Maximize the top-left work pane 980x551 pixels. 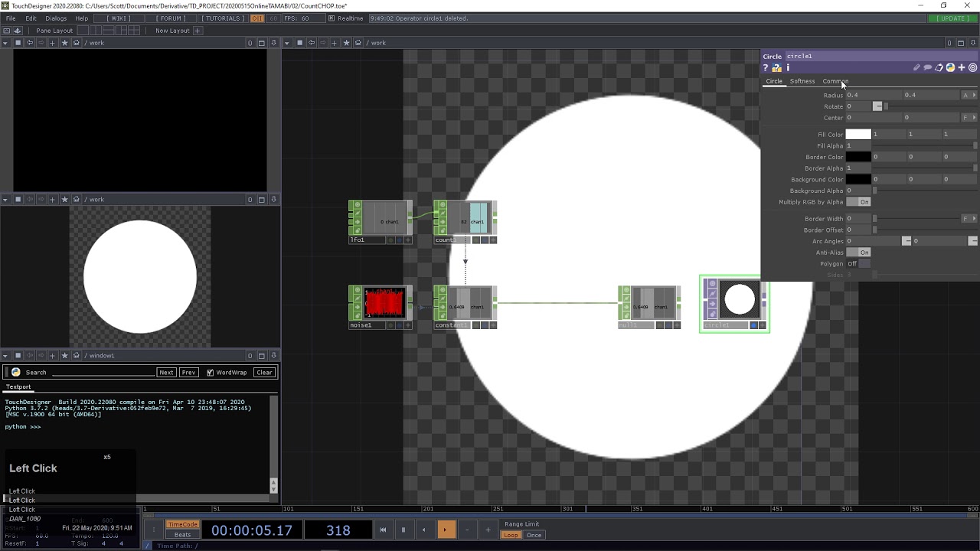tap(261, 43)
